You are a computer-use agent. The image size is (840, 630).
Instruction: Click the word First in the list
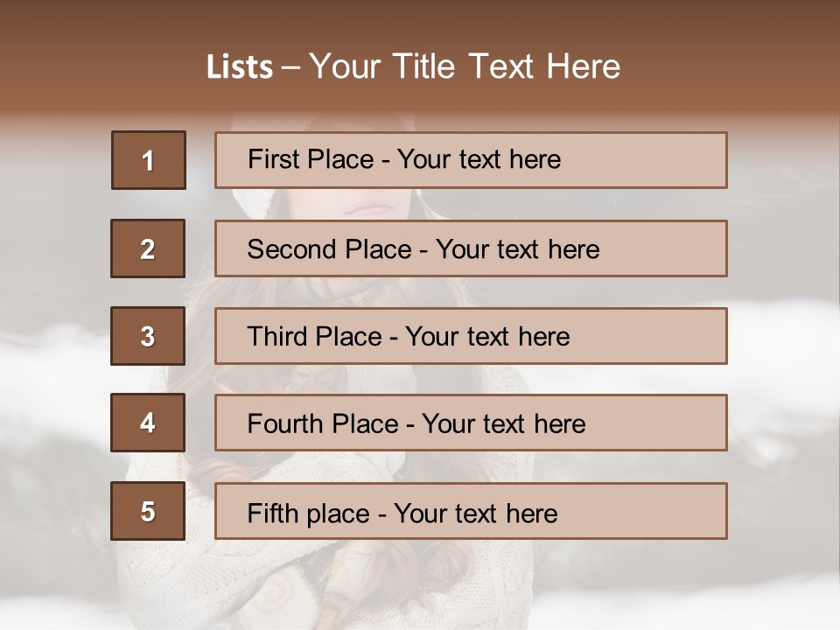pos(273,159)
